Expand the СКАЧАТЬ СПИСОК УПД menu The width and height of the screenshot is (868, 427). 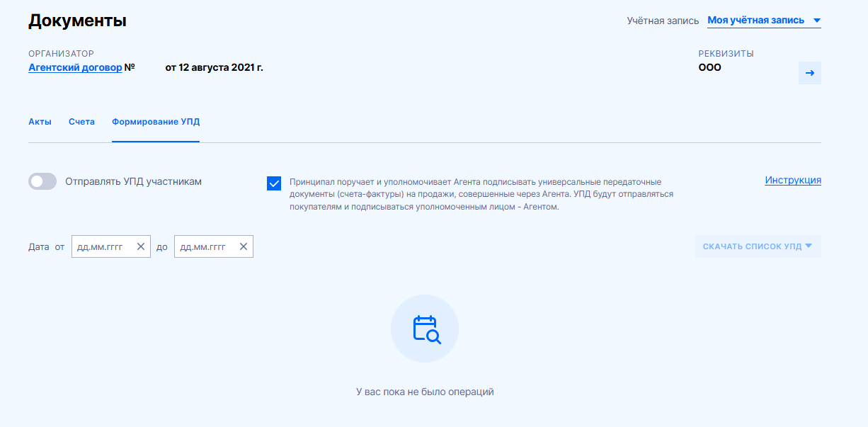tap(758, 246)
